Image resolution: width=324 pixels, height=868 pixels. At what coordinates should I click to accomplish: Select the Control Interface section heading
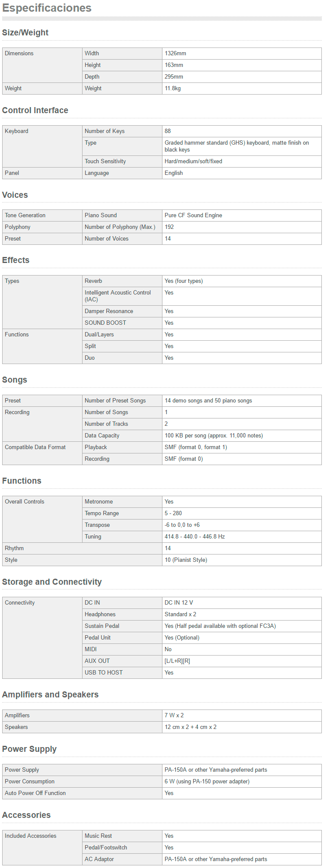coord(35,110)
